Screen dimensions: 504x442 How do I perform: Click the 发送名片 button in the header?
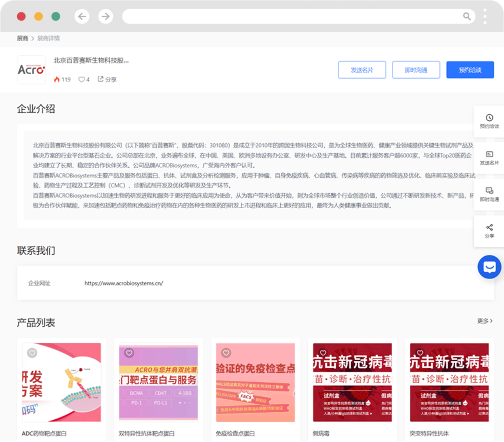pos(362,70)
